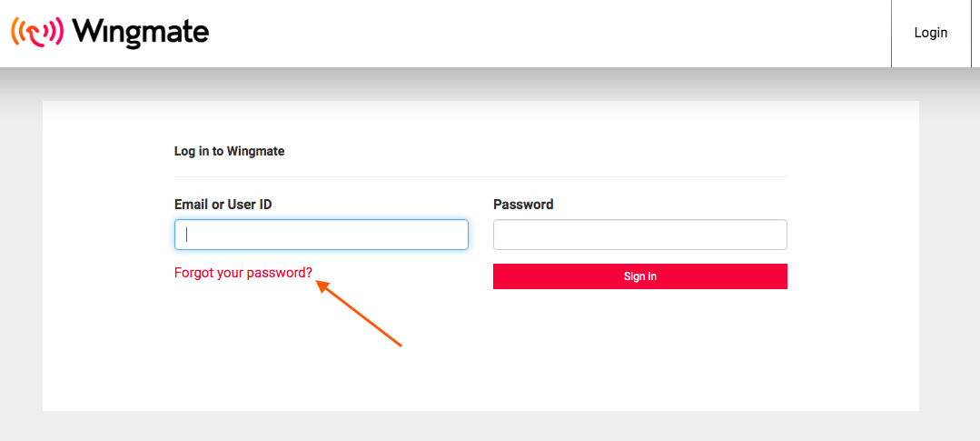The height and width of the screenshot is (441, 980).
Task: Click inside the Password input box
Action: pos(640,235)
